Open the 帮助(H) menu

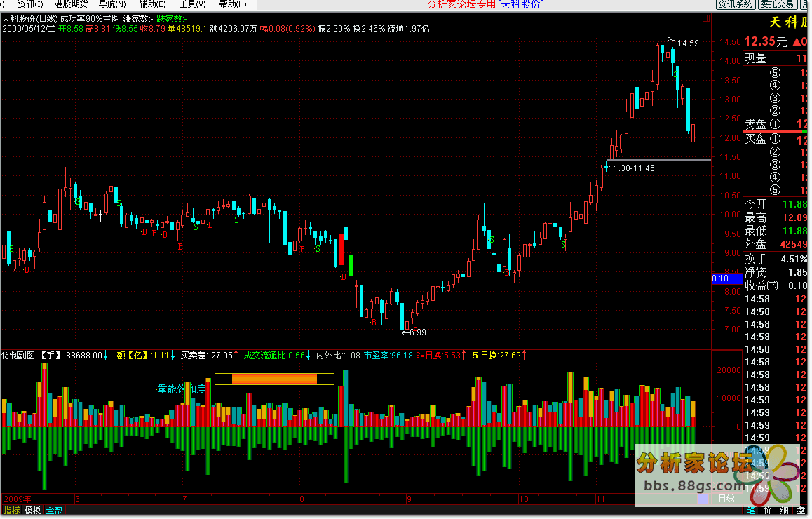pyautogui.click(x=233, y=4)
